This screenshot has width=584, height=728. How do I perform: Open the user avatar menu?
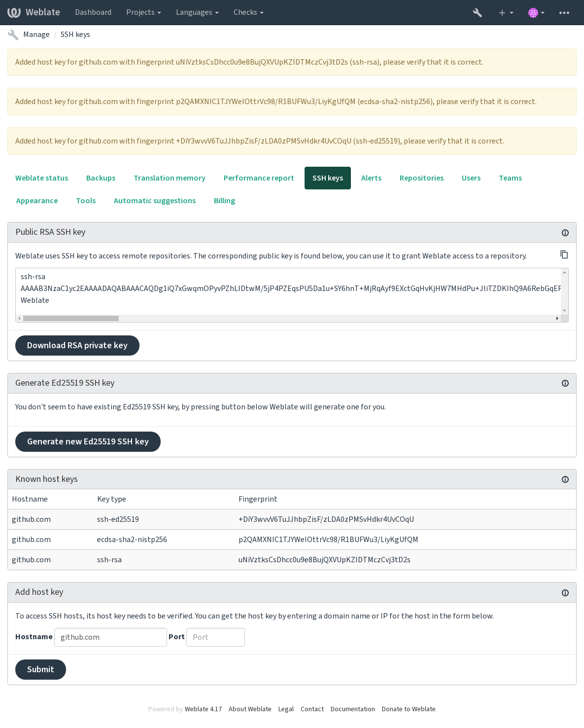click(x=536, y=13)
